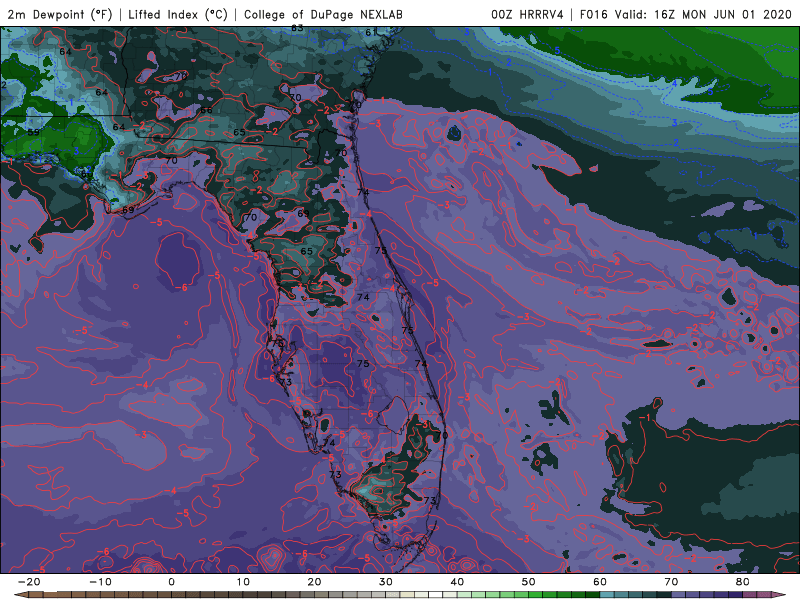The width and height of the screenshot is (800, 600).
Task: Click the '70' color scale label
Action: (671, 582)
